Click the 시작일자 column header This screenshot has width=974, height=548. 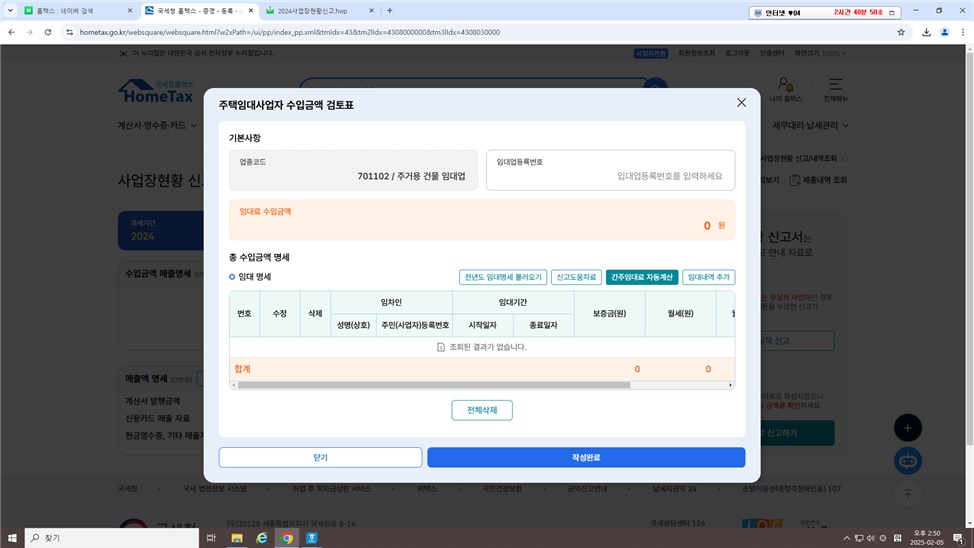(483, 325)
